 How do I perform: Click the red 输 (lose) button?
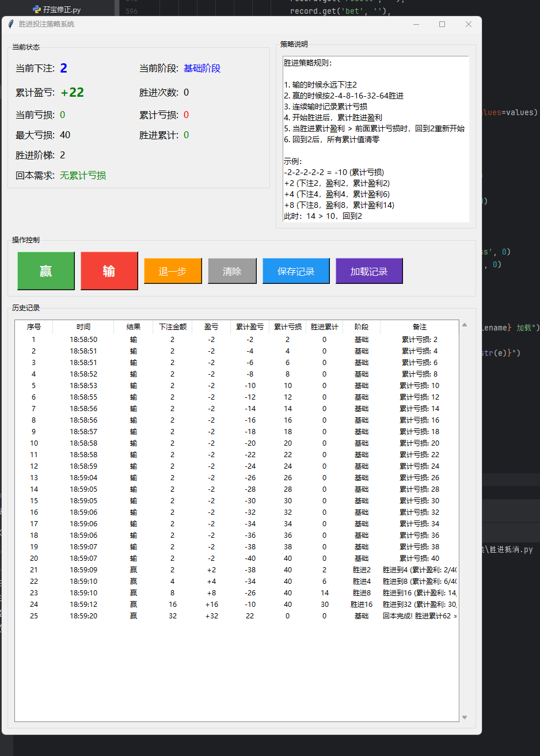(109, 271)
